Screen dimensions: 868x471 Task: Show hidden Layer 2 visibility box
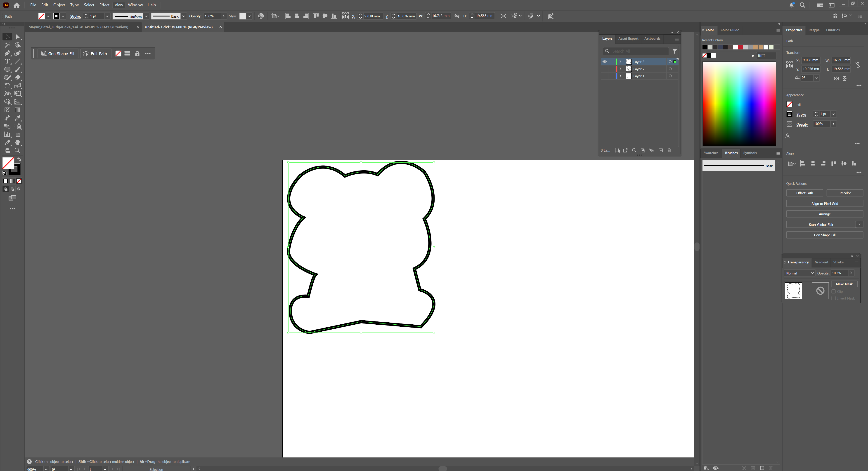[605, 69]
